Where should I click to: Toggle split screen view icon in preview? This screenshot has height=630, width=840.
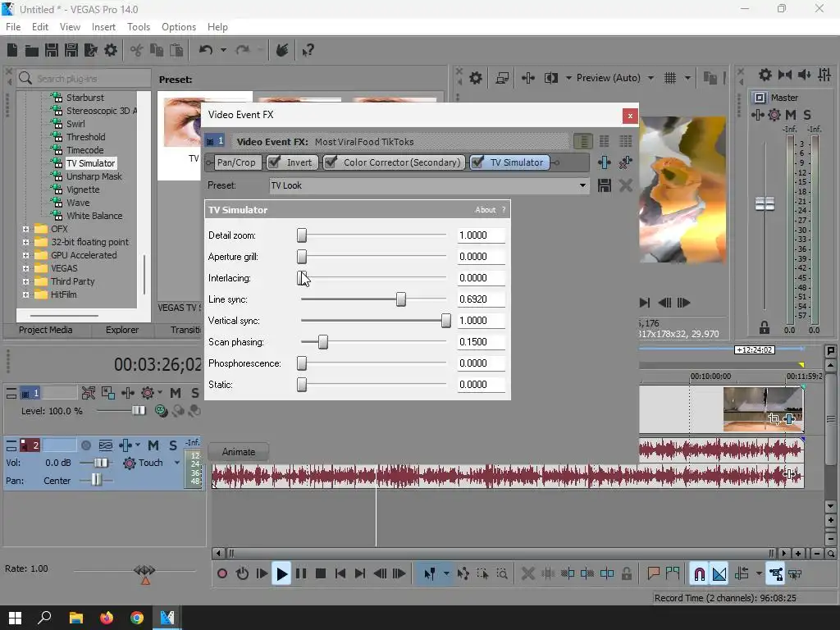coord(550,78)
